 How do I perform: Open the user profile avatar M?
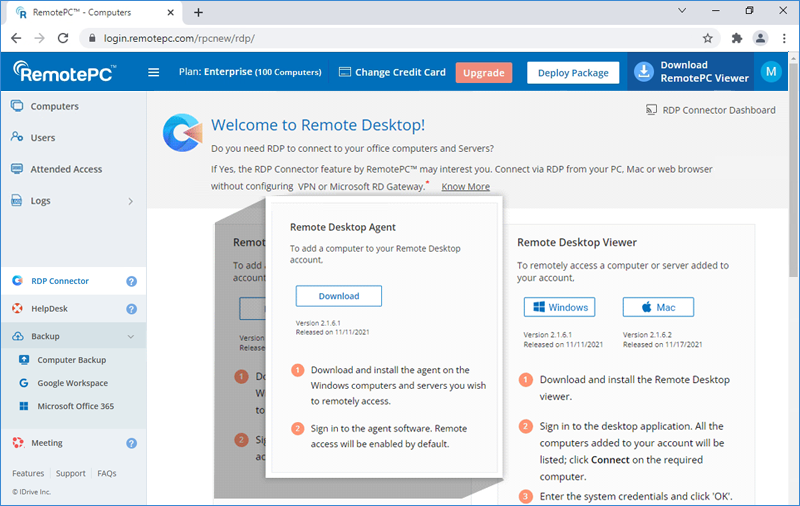pos(770,72)
